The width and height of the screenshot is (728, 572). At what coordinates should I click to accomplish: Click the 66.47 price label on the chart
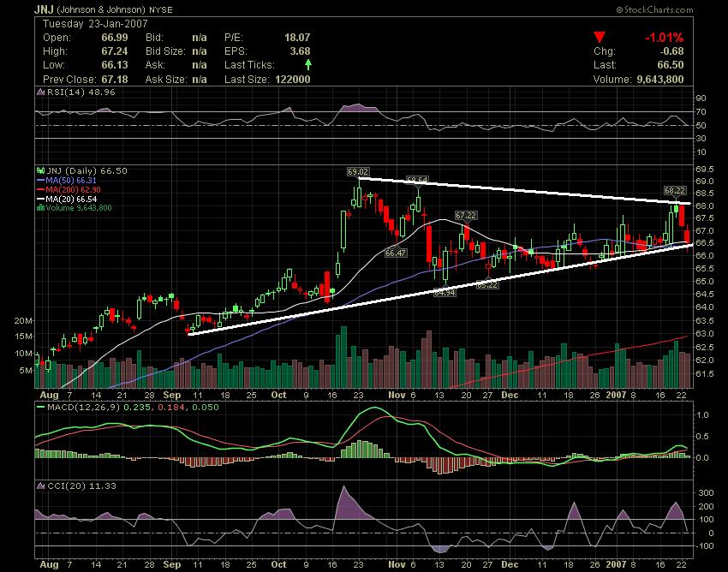point(396,253)
